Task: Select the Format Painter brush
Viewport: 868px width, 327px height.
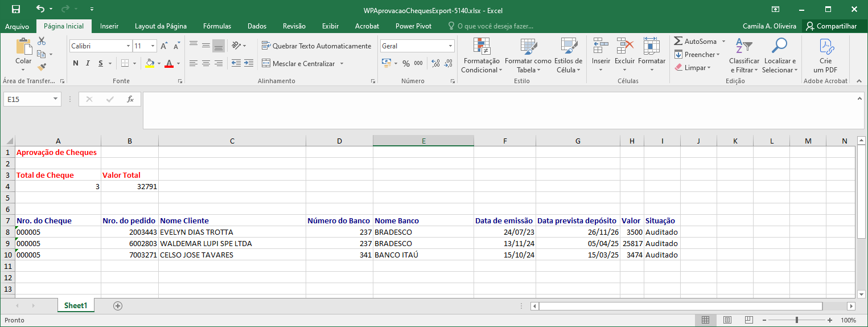Action: tap(42, 67)
